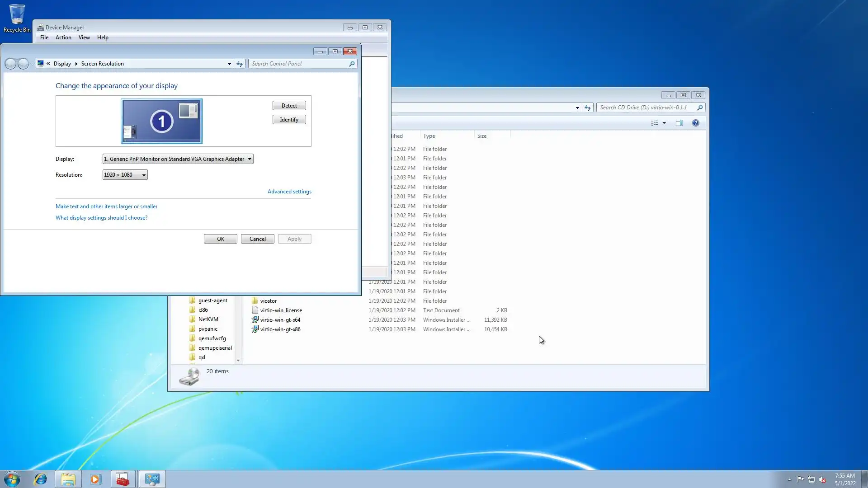Open the Resolution 1920 × 1080 dropdown
Screen dimensions: 868x488
pyautogui.click(x=125, y=175)
